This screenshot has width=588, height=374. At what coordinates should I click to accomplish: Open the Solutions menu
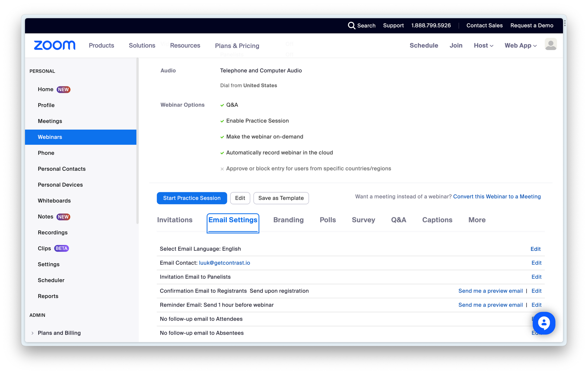point(142,46)
